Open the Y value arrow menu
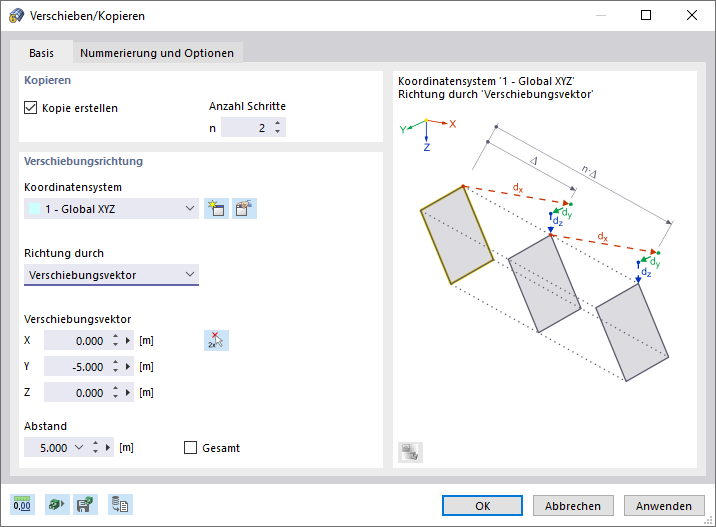716x527 pixels. 128,367
